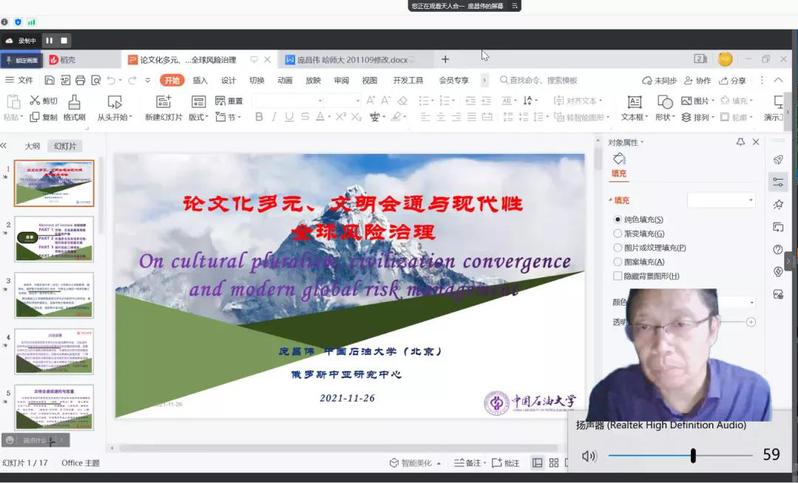
Task: Check hide background graphics (隐藏背景图形)
Action: [618, 276]
